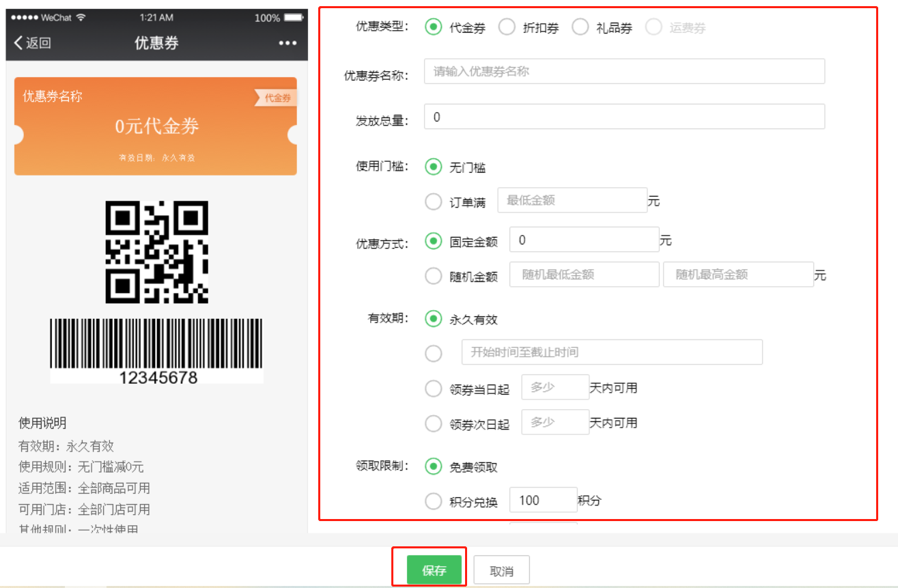
Task: Open the 开始时间至截止时间 date picker
Action: 612,352
